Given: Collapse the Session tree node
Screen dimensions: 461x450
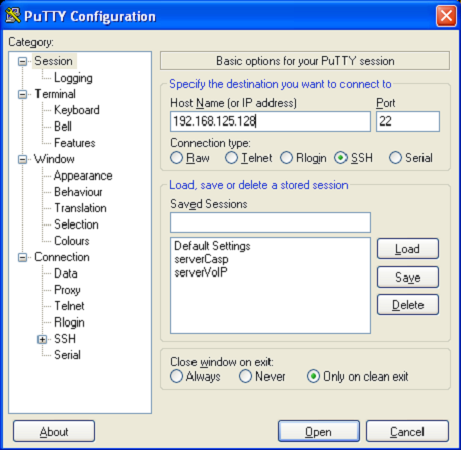Looking at the screenshot, I should pyautogui.click(x=22, y=61).
